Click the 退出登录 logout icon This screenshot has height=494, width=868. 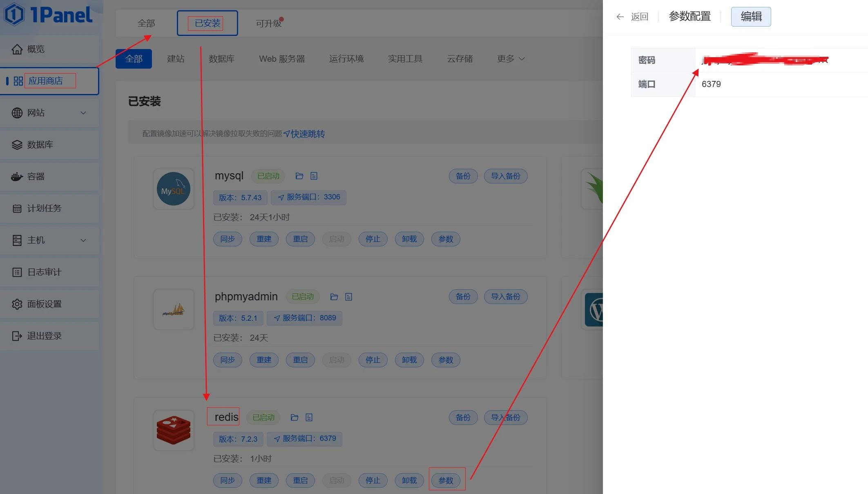tap(17, 336)
